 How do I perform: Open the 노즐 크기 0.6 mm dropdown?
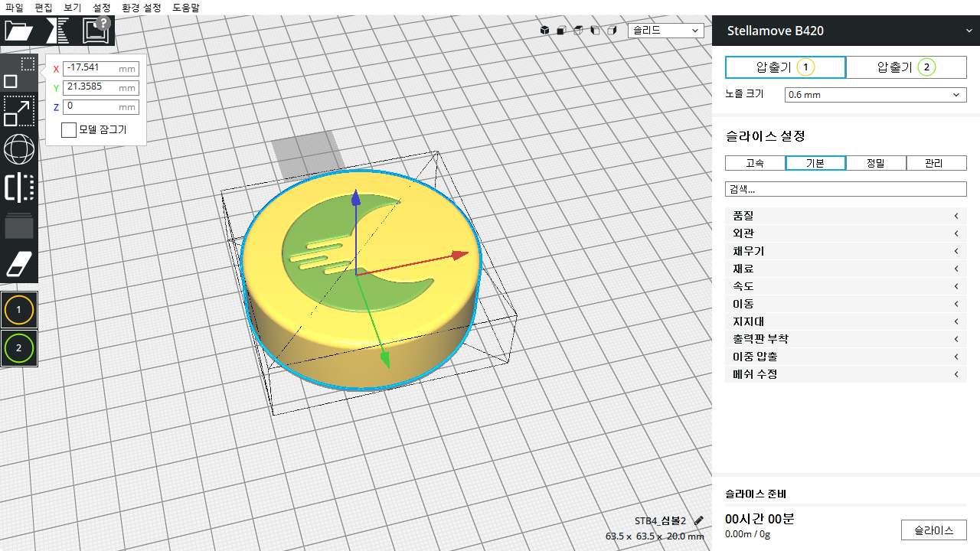(876, 95)
